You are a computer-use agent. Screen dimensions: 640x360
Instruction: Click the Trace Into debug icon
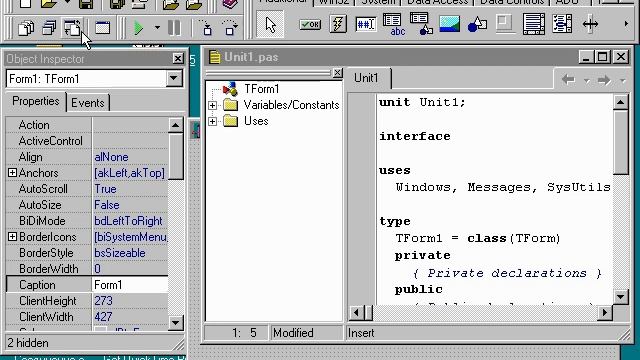click(207, 28)
